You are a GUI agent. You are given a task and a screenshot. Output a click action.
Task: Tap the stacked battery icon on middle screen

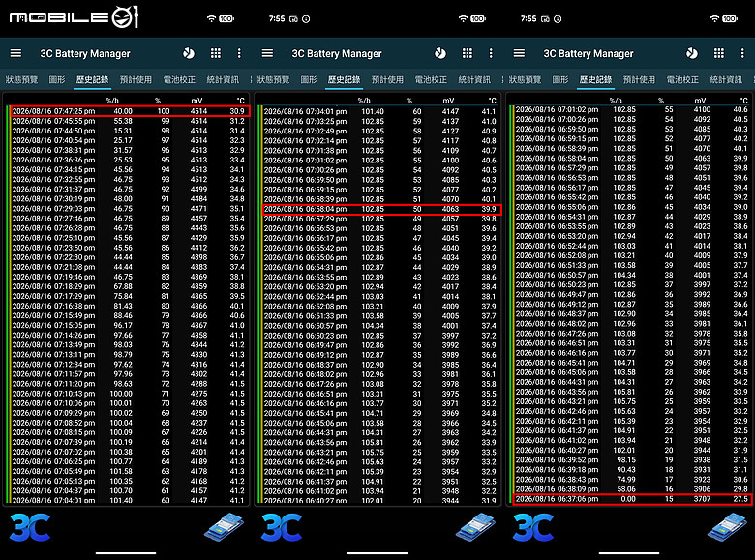(475, 527)
